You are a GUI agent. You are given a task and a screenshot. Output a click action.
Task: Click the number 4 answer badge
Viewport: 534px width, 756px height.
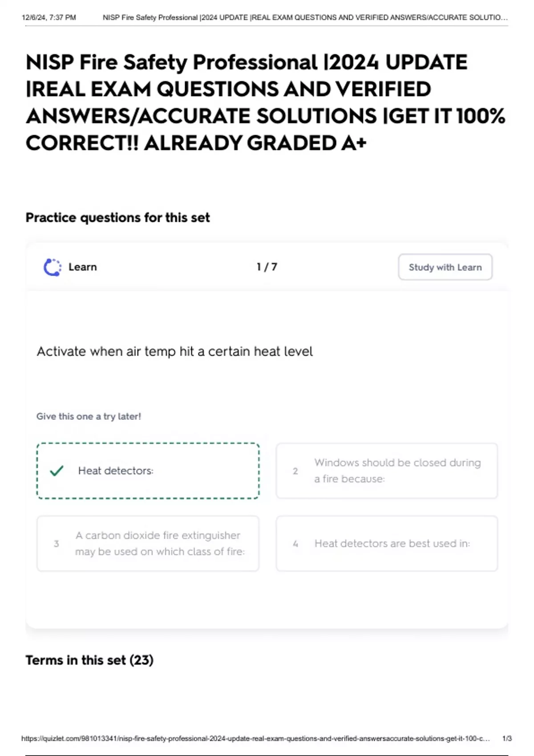point(295,543)
